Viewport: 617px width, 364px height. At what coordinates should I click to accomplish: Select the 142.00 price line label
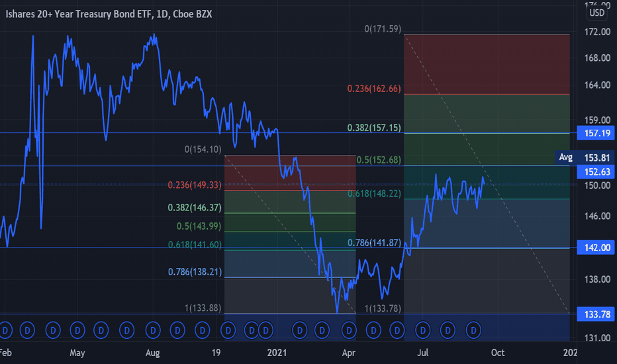coord(595,248)
